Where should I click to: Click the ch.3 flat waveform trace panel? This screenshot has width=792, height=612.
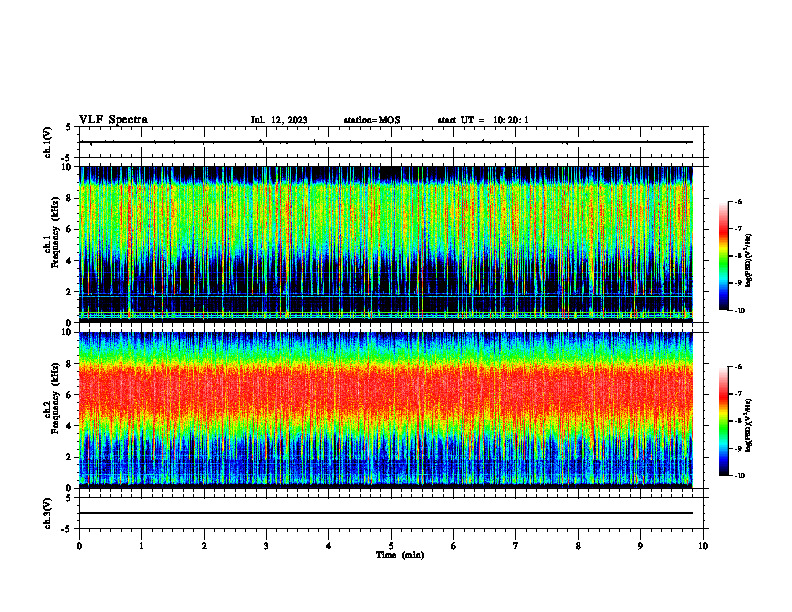pyautogui.click(x=391, y=513)
